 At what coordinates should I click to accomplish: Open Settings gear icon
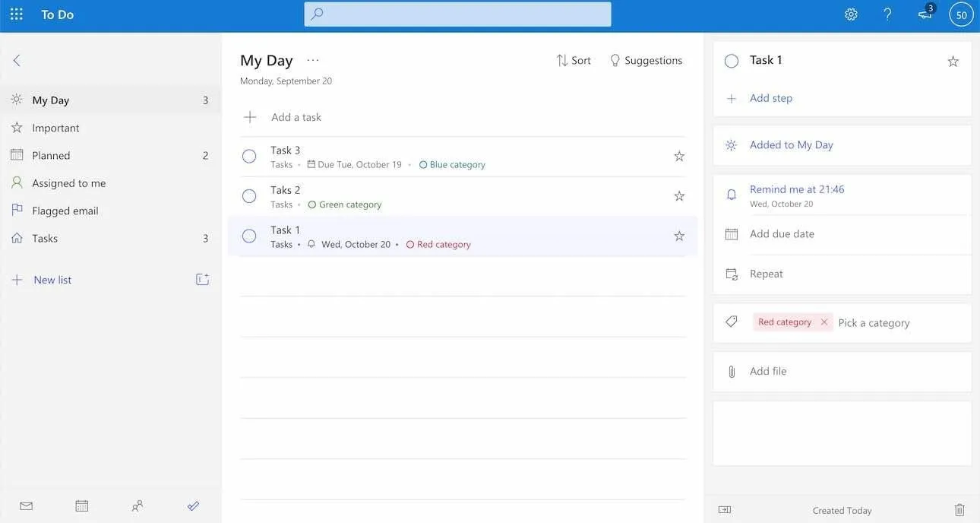click(x=851, y=14)
